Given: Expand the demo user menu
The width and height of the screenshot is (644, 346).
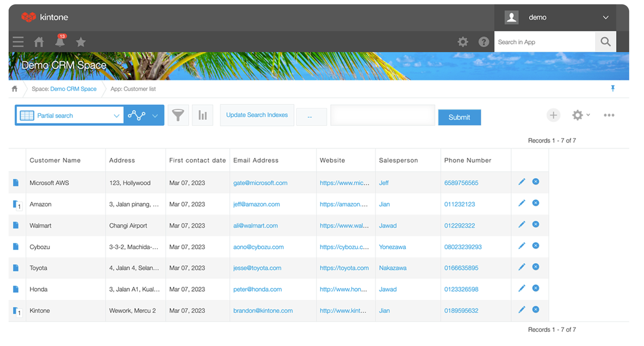Looking at the screenshot, I should [x=556, y=17].
